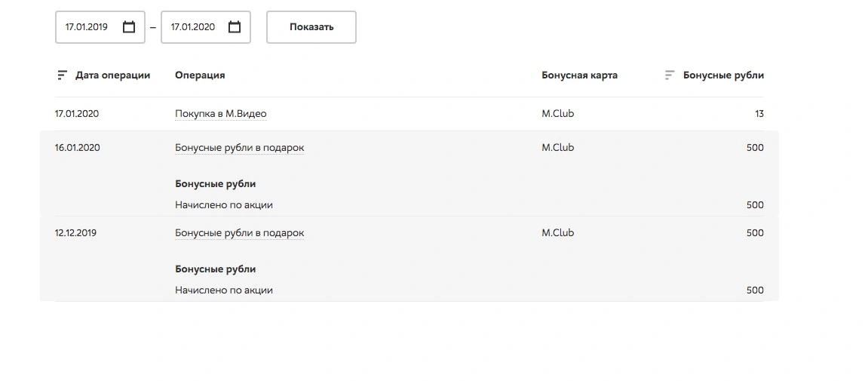Click the Показать button
The width and height of the screenshot is (868, 381).
tap(311, 26)
